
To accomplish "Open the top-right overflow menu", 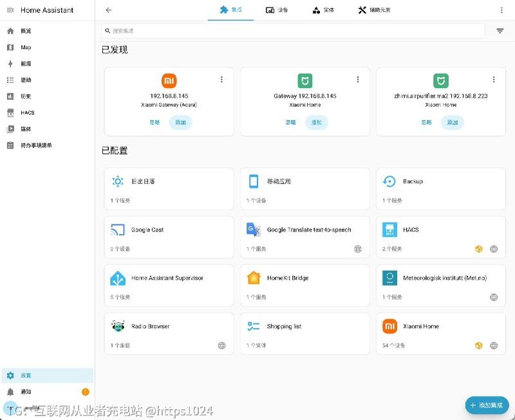I will coord(501,10).
